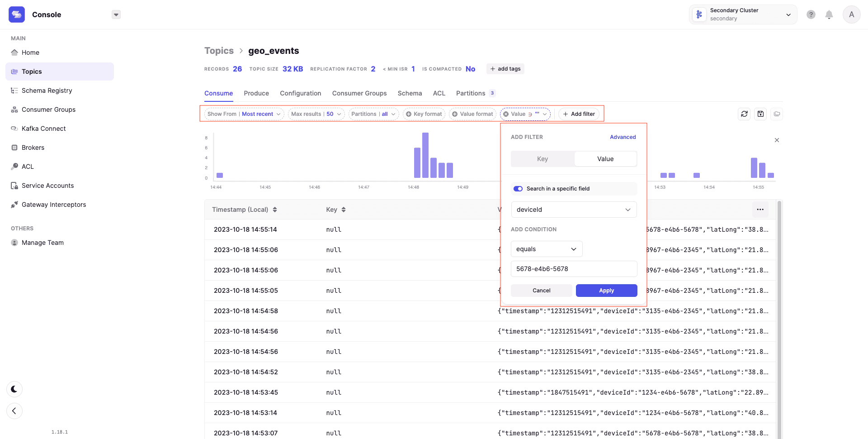Click the refresh messages icon
The height and width of the screenshot is (439, 868).
(744, 114)
